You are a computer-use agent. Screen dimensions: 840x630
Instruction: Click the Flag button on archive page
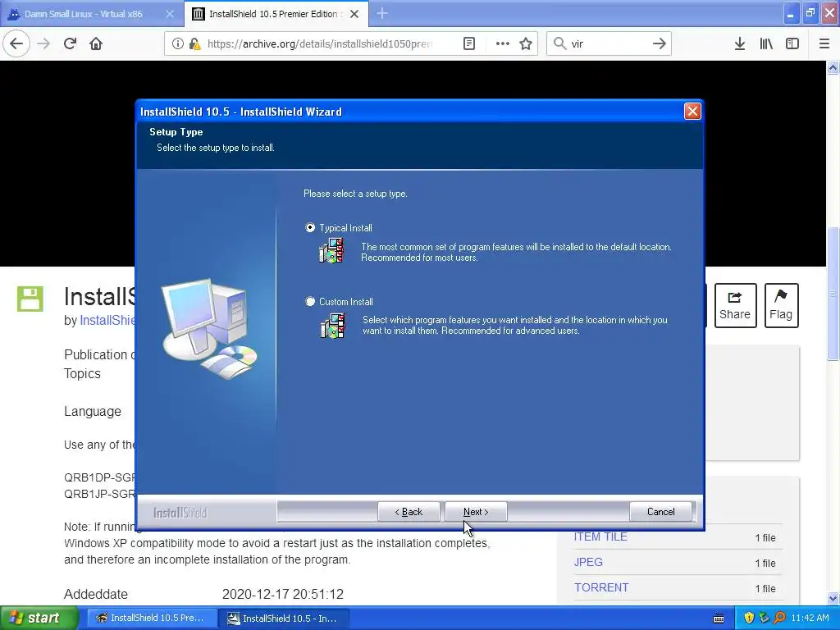pos(781,305)
